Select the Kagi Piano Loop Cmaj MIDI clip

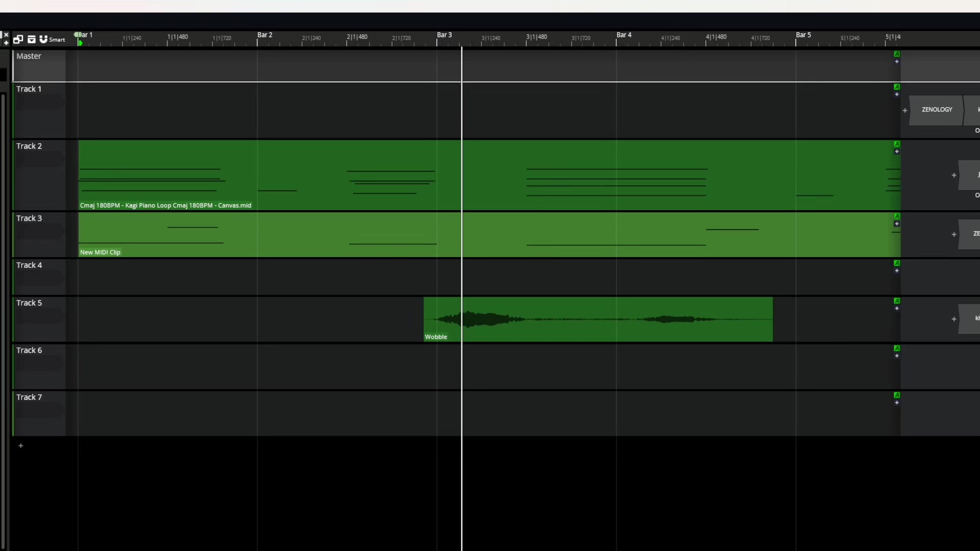[x=489, y=175]
